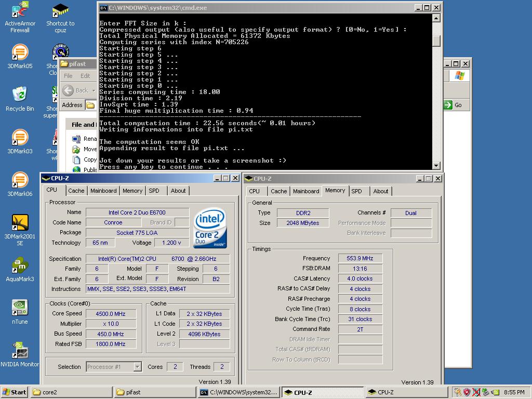
Task: Click the Windows flag logo in Explorer
Action: (x=459, y=76)
